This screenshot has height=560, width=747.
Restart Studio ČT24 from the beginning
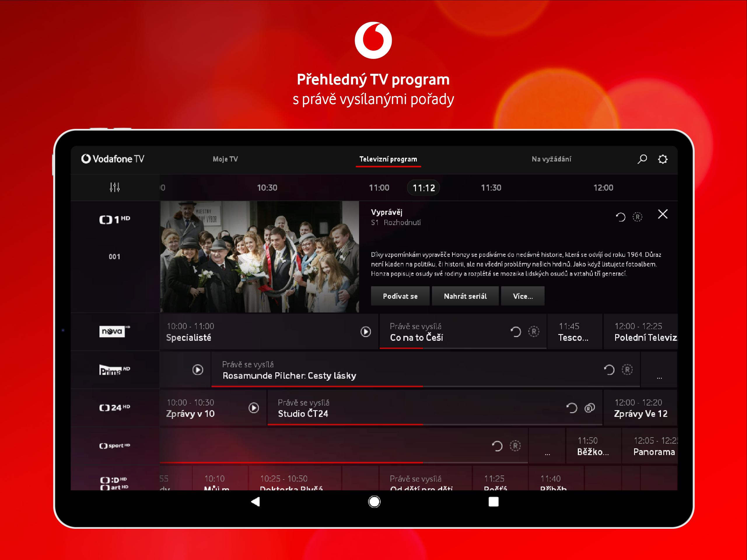571,408
